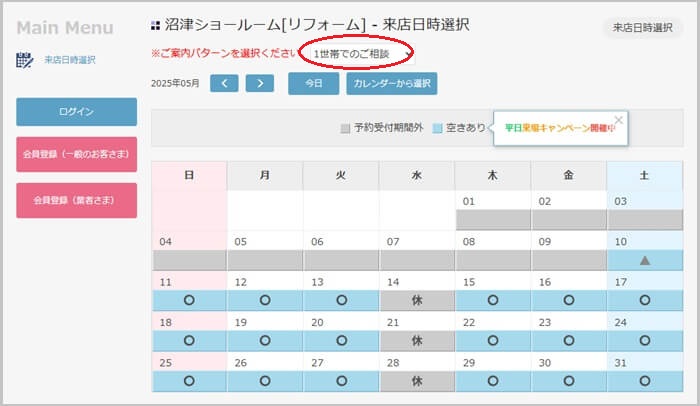Select the available circle on the 15th

(493, 301)
